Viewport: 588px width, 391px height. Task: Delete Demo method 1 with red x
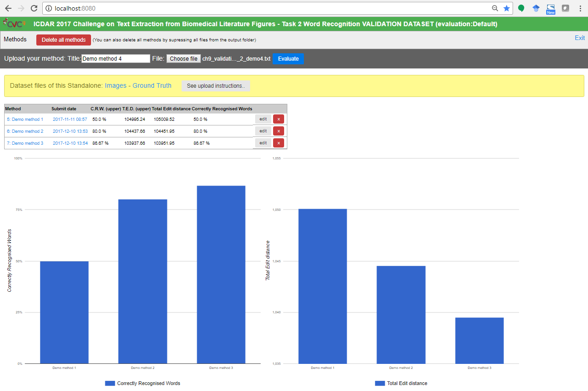[x=278, y=119]
